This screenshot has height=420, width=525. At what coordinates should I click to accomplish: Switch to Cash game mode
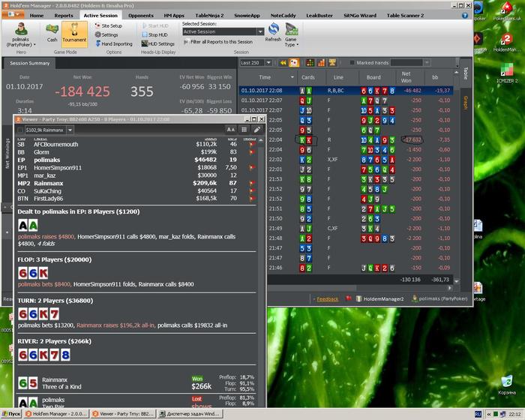coord(52,33)
